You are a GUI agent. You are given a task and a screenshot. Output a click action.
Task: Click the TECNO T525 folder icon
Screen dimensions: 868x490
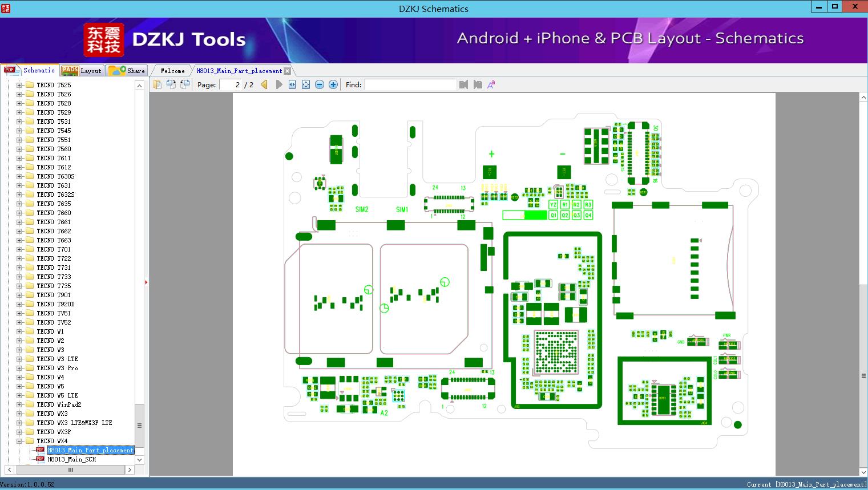coord(30,84)
